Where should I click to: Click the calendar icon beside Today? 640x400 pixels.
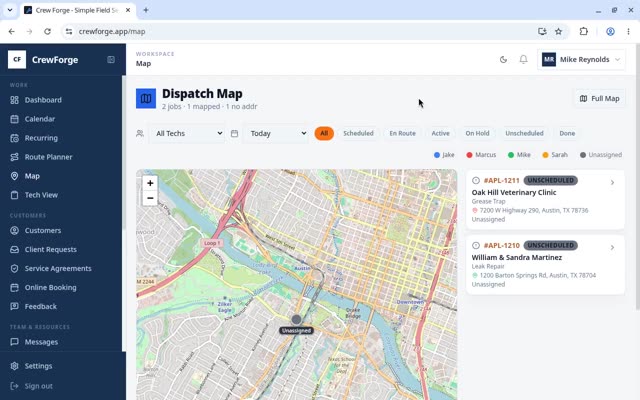(x=234, y=133)
